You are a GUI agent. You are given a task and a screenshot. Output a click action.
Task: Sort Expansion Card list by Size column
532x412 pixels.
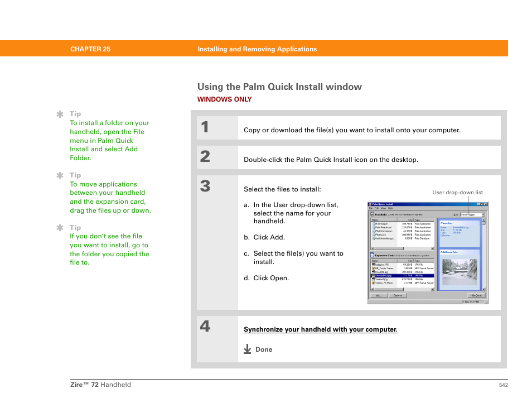tap(405, 261)
